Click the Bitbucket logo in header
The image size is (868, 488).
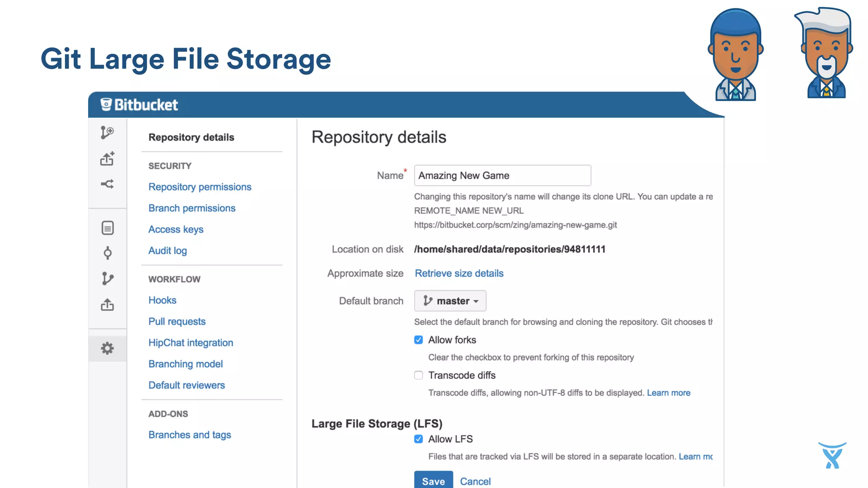[x=139, y=105]
